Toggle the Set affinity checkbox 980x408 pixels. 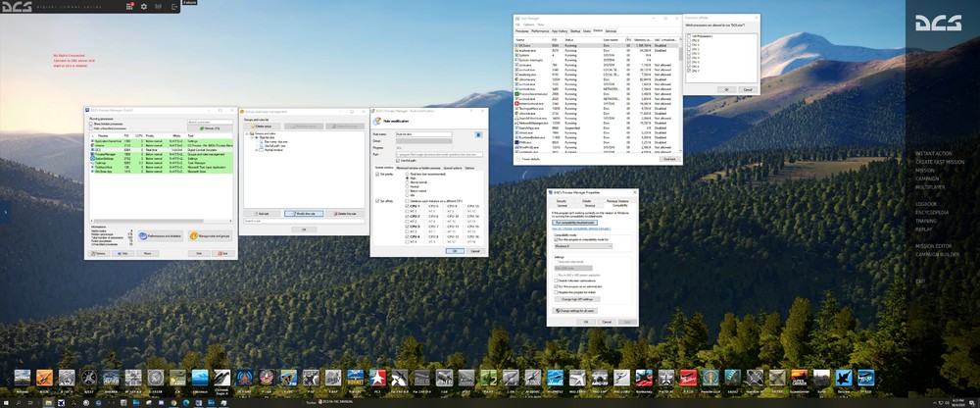(378, 201)
